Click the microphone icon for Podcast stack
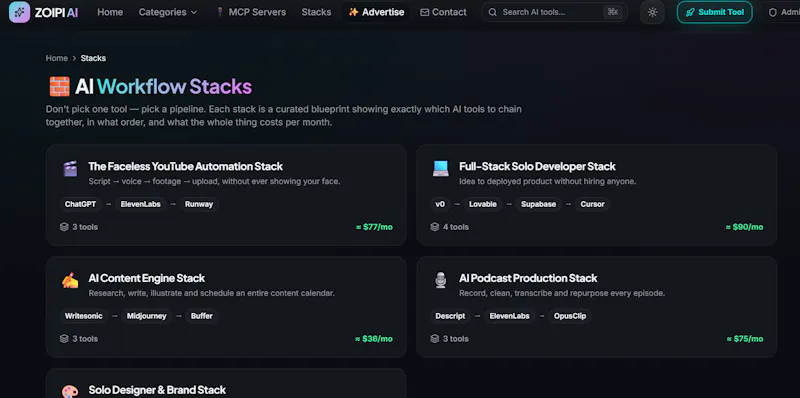800x398 pixels. (x=440, y=280)
